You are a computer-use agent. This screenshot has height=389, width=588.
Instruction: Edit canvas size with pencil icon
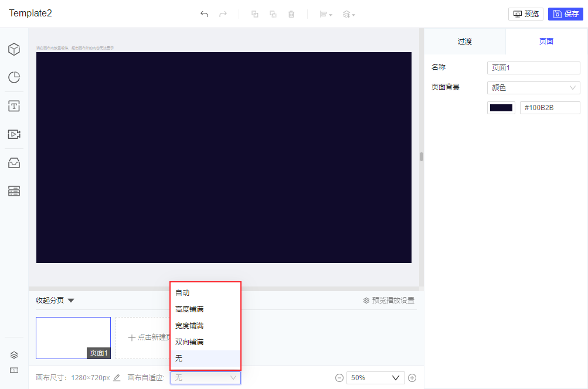click(117, 378)
